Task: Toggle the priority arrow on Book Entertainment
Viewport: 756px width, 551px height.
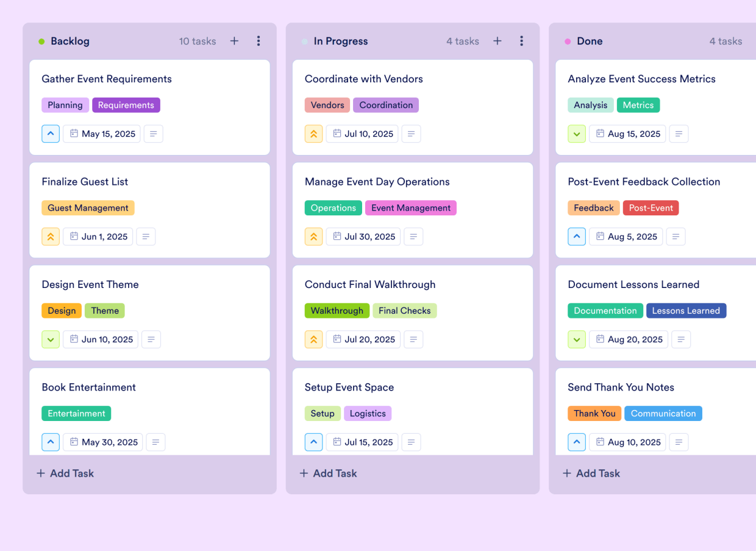Action: (51, 442)
